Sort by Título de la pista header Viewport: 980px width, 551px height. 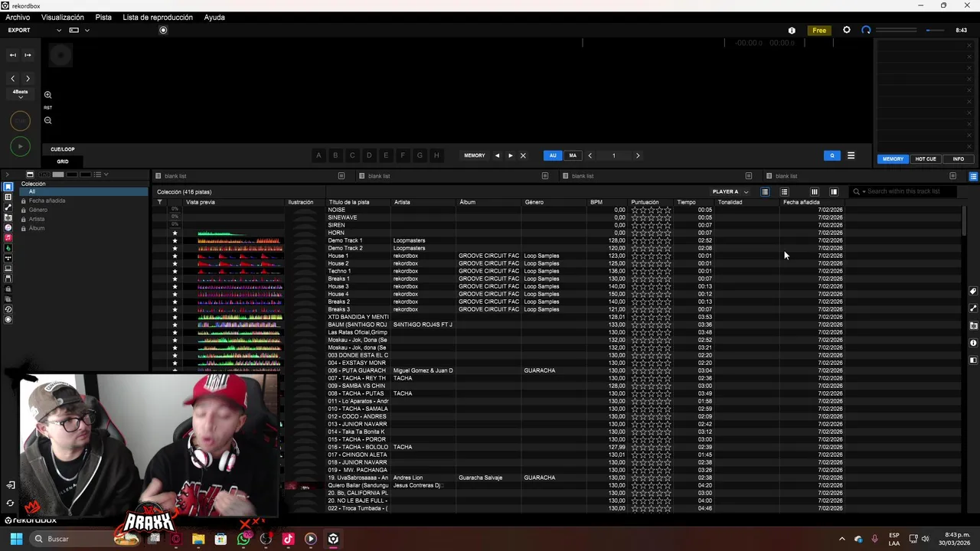click(x=349, y=202)
